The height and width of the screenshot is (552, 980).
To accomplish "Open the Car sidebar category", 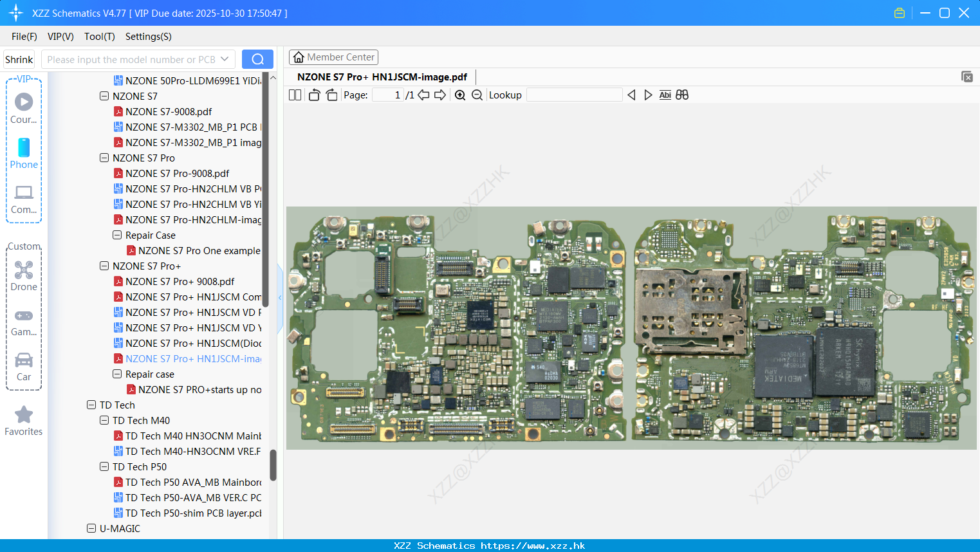I will coord(24,367).
